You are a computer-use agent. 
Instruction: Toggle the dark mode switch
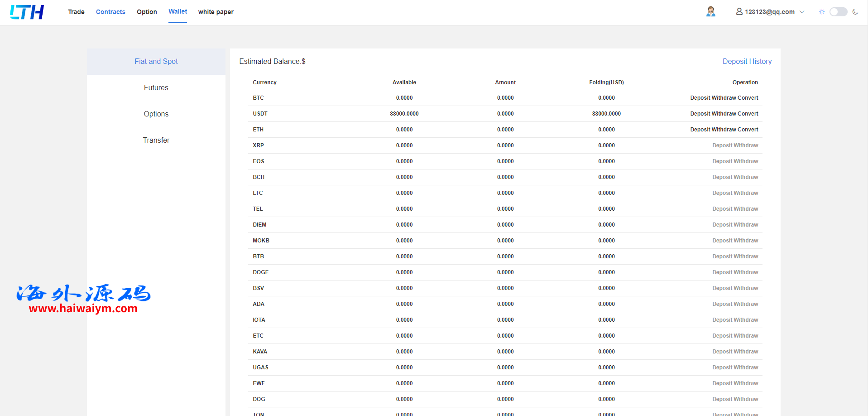[x=838, y=12]
